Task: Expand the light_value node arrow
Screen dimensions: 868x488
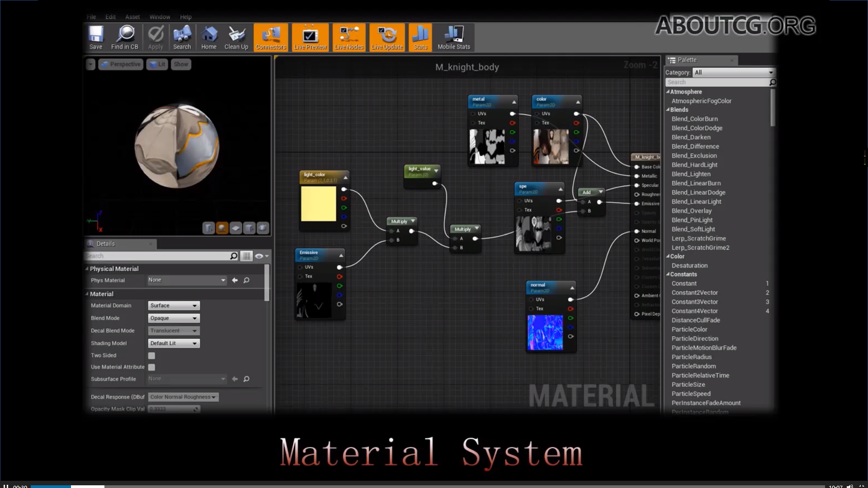Action: [436, 171]
